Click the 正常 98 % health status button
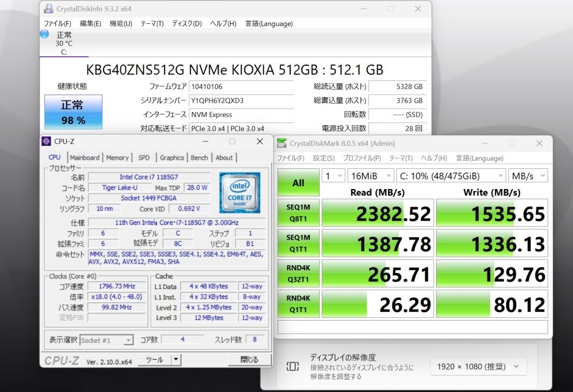This screenshot has width=573, height=392. (x=74, y=112)
